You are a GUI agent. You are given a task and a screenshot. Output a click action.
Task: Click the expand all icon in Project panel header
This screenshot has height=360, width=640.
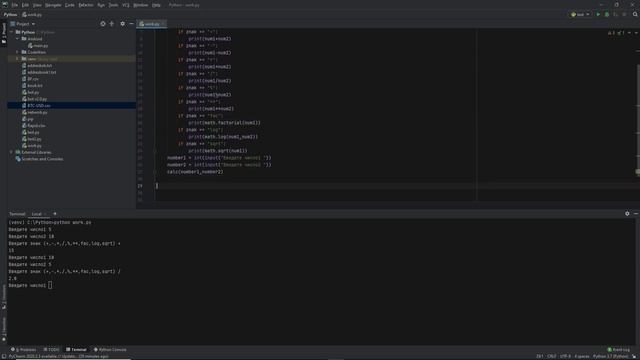pos(112,24)
